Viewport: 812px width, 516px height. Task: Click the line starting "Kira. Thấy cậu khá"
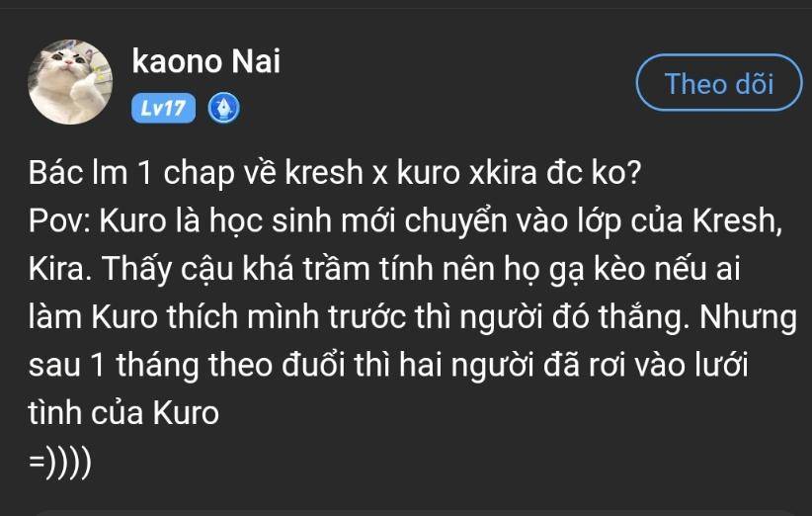384,270
